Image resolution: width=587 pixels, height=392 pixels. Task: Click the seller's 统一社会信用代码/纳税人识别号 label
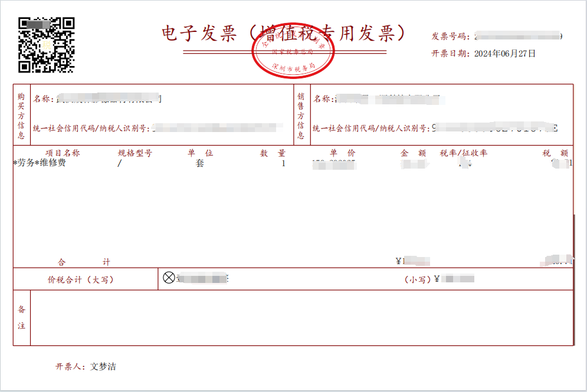tap(371, 129)
